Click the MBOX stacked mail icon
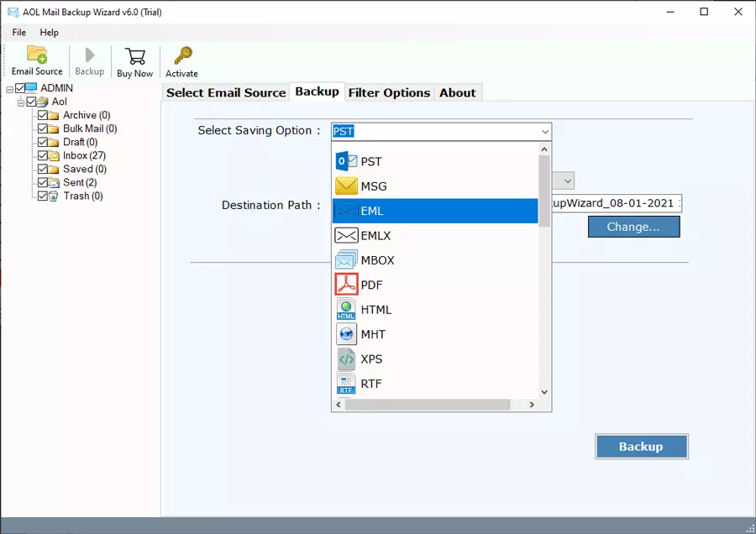 point(346,259)
